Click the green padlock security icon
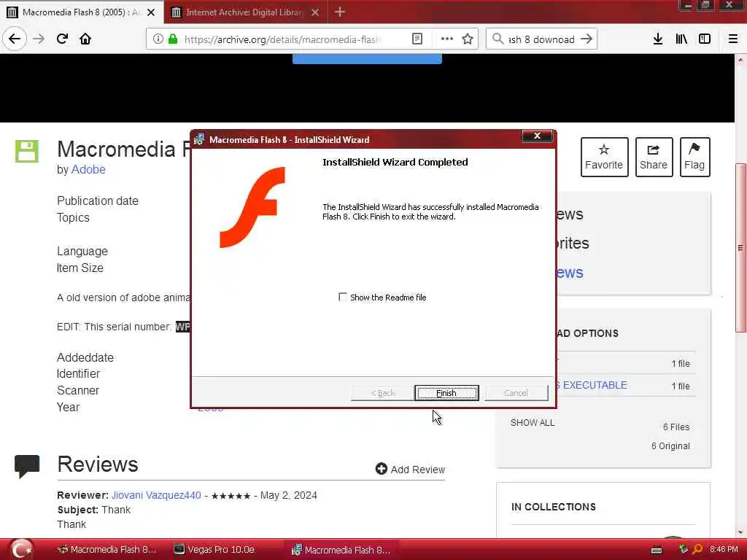The width and height of the screenshot is (747, 560). (x=173, y=39)
